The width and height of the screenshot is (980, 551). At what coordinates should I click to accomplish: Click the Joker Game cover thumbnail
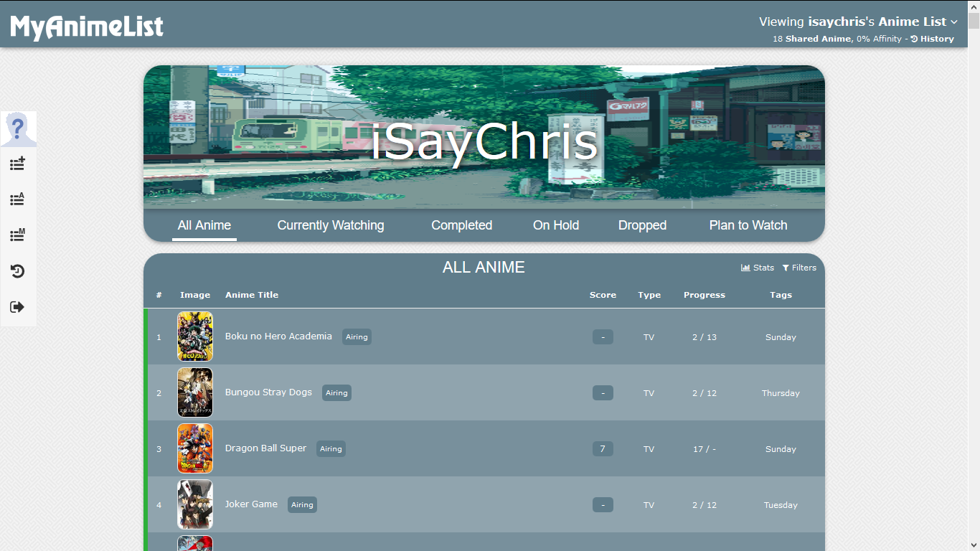click(195, 504)
